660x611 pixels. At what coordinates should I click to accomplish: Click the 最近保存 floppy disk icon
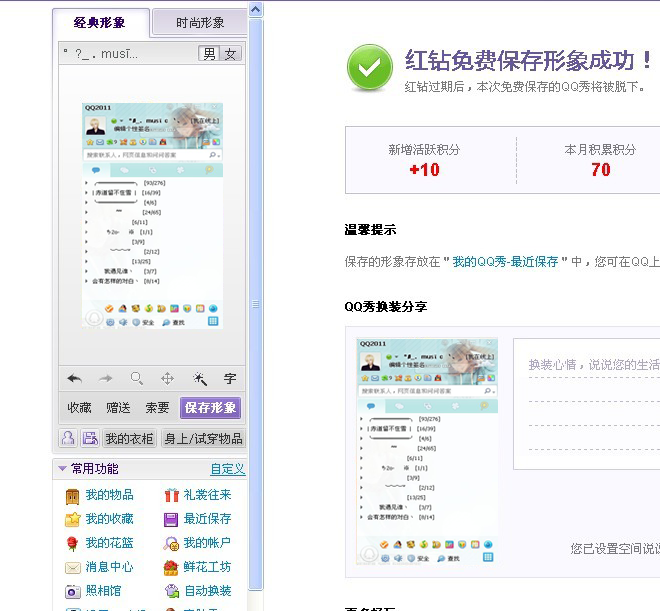[x=171, y=520]
